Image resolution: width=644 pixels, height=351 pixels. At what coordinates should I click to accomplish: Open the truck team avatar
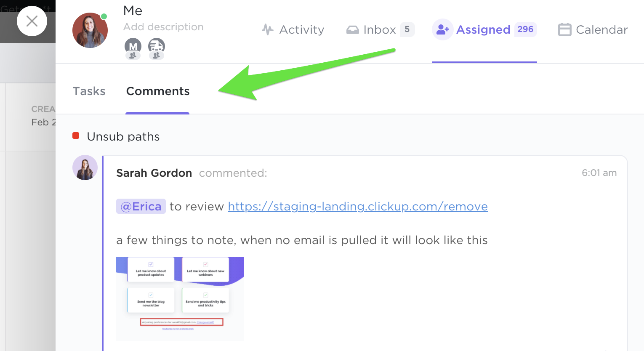(156, 47)
